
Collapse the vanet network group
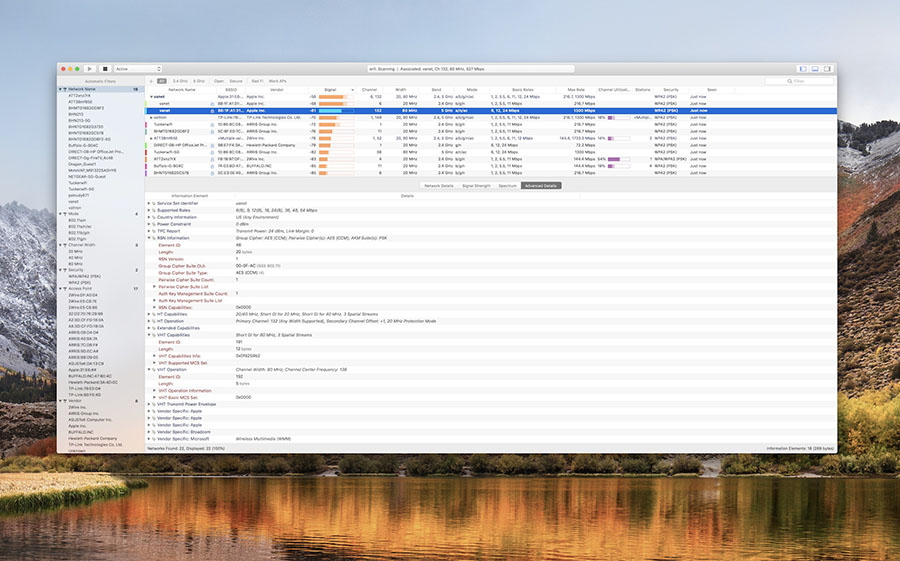pyautogui.click(x=152, y=97)
